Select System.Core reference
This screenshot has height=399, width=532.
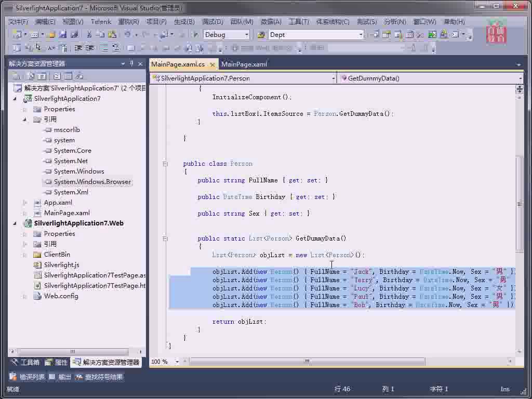tap(73, 151)
